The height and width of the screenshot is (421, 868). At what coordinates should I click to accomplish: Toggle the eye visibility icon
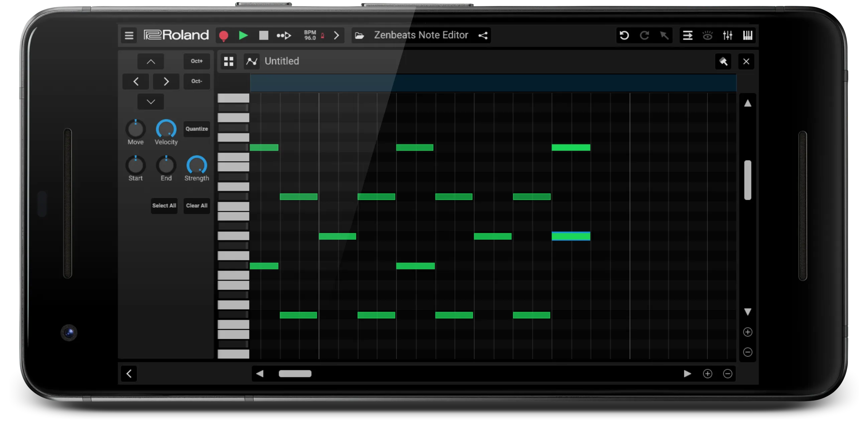coord(707,35)
